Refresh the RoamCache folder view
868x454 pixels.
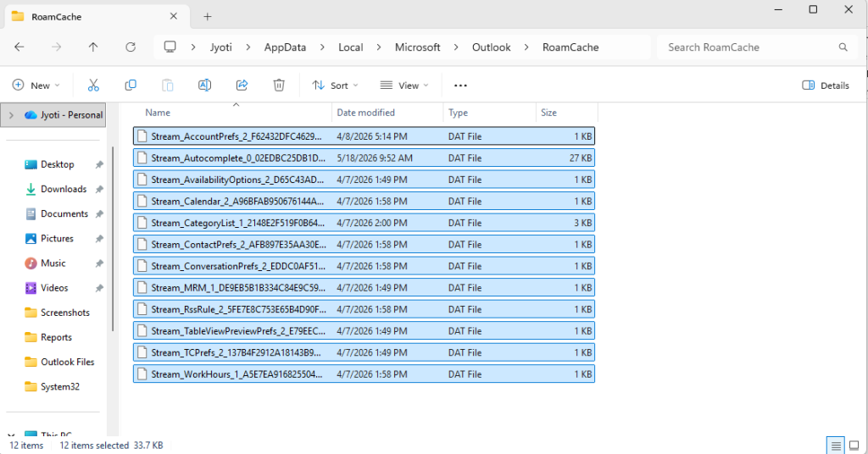[x=131, y=47]
